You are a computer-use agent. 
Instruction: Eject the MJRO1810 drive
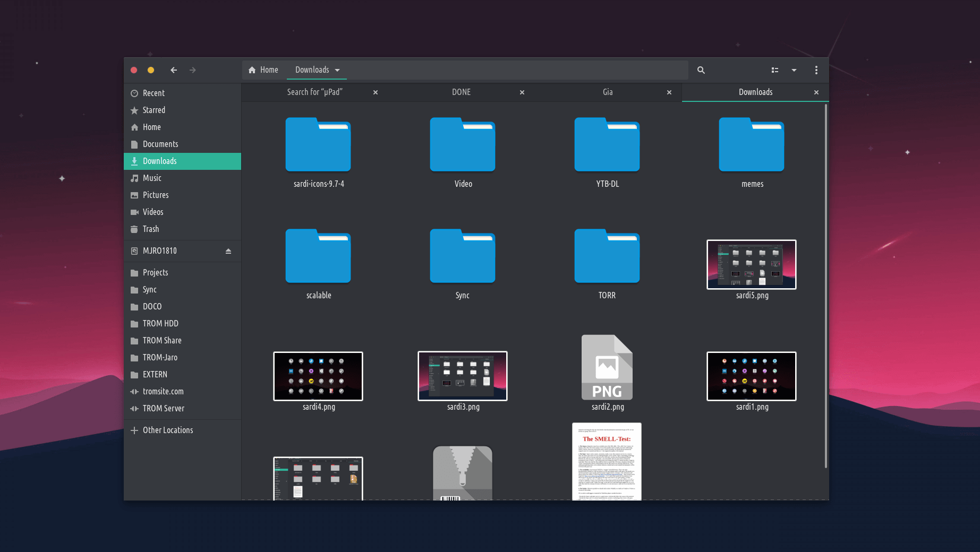pos(228,251)
